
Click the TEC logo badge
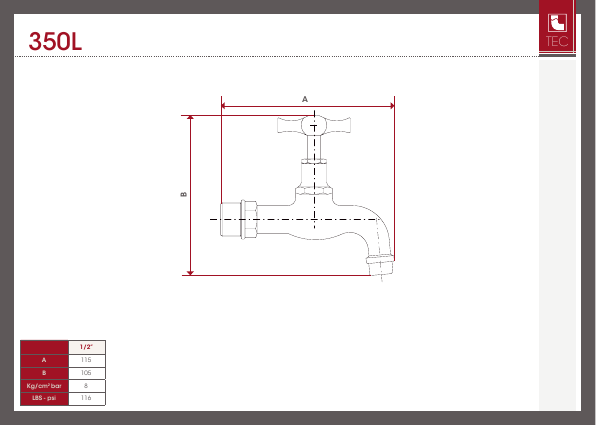(x=557, y=27)
